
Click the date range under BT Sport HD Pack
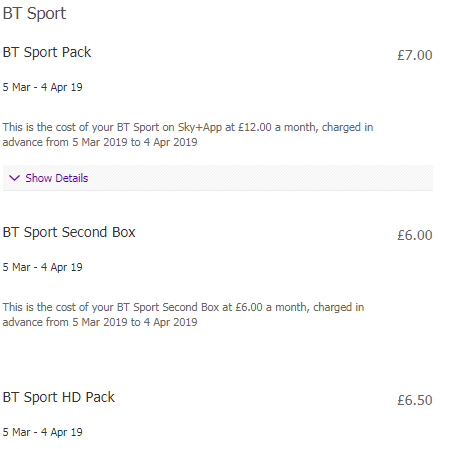pos(42,432)
